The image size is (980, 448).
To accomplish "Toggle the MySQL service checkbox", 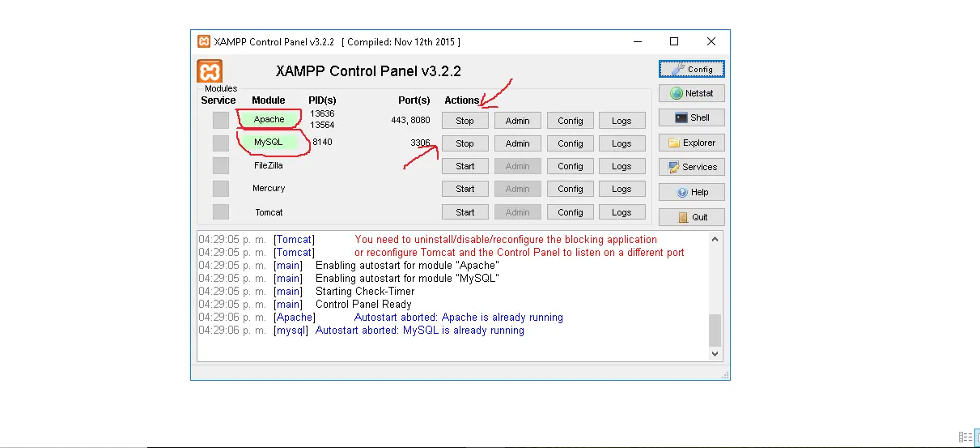I will point(221,143).
